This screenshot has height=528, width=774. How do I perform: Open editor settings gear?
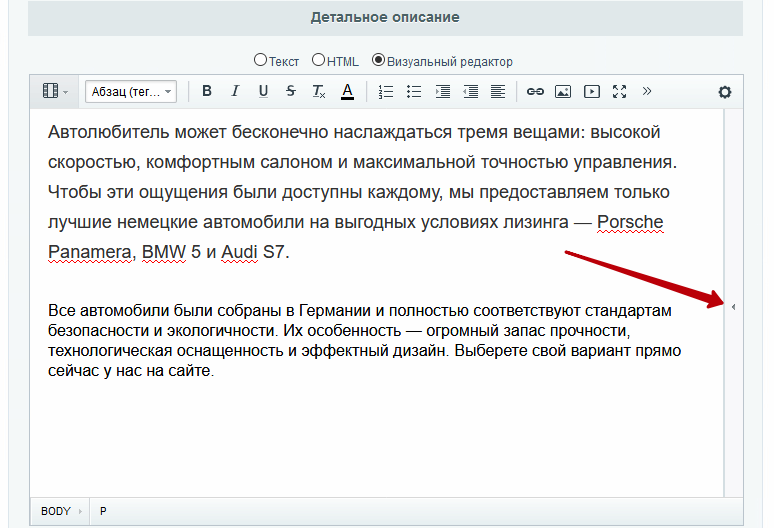coord(725,92)
